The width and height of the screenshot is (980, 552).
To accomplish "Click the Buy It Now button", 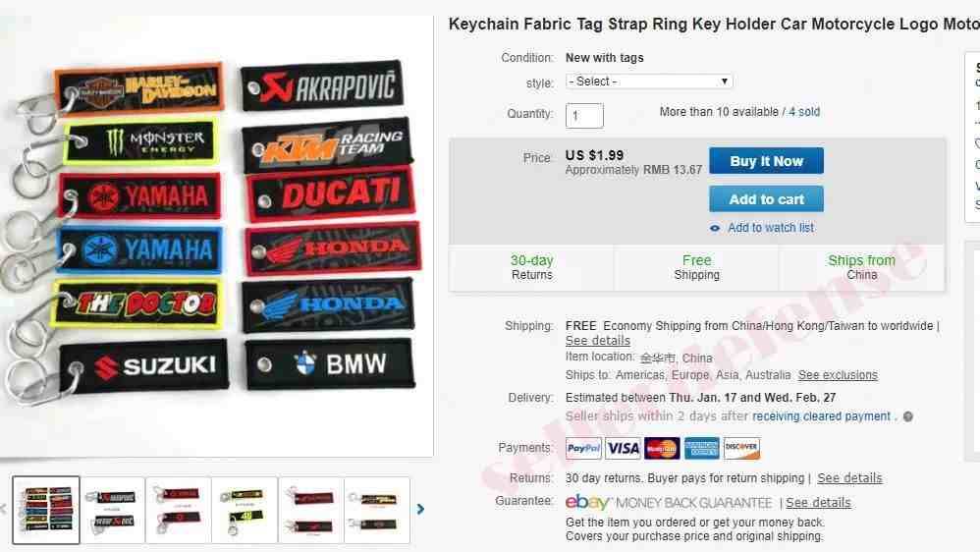I will (766, 161).
